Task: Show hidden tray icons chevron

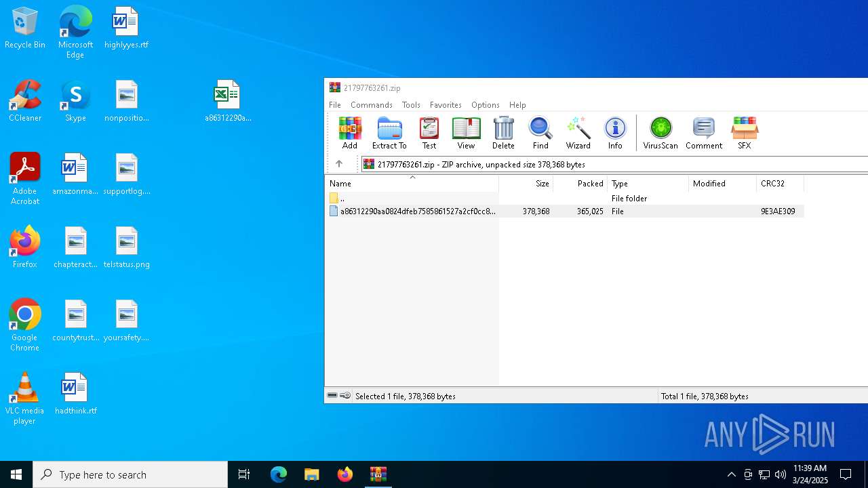Action: coord(732,474)
